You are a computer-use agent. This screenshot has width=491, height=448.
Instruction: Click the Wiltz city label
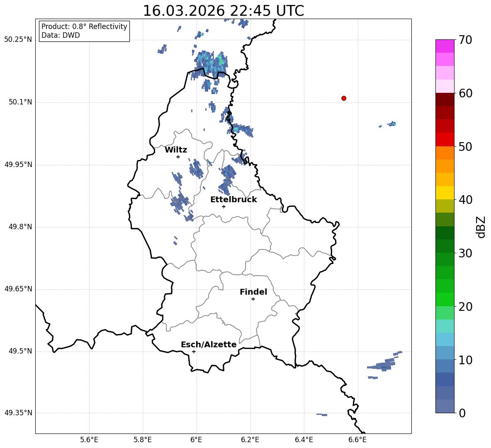tap(176, 150)
